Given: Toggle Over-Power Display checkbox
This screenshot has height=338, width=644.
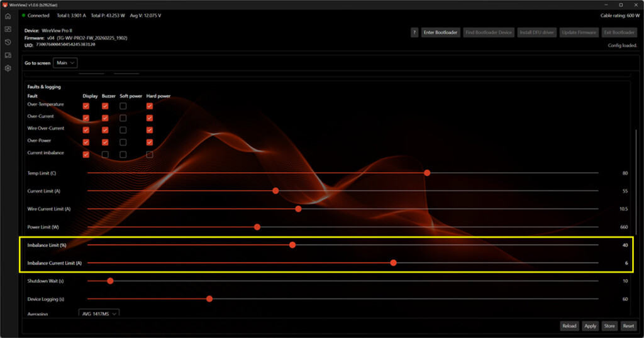Looking at the screenshot, I should (x=86, y=143).
